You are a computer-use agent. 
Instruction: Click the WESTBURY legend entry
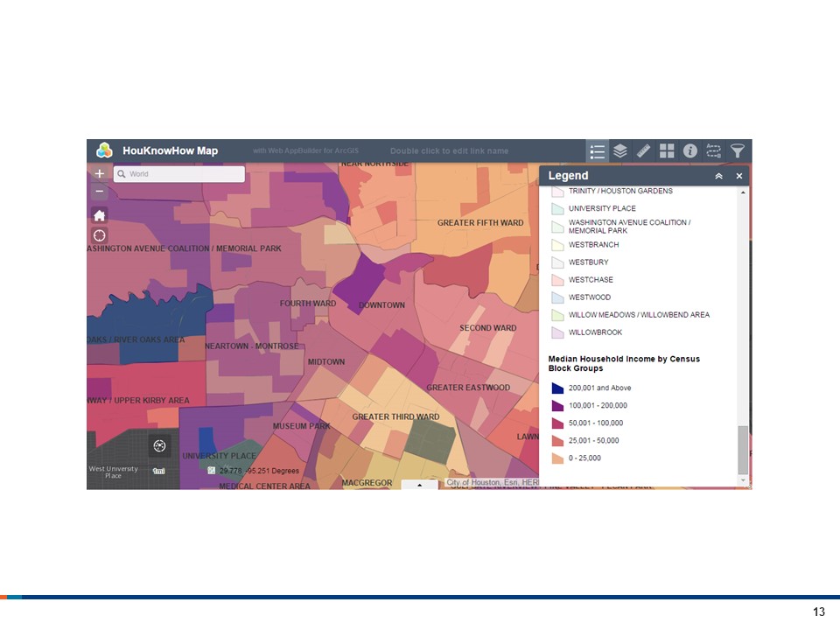point(588,262)
